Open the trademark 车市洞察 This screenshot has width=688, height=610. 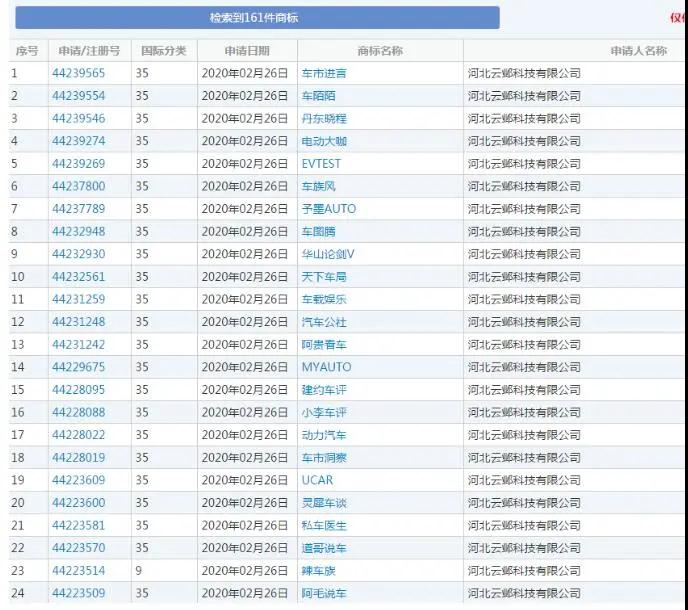click(x=324, y=458)
